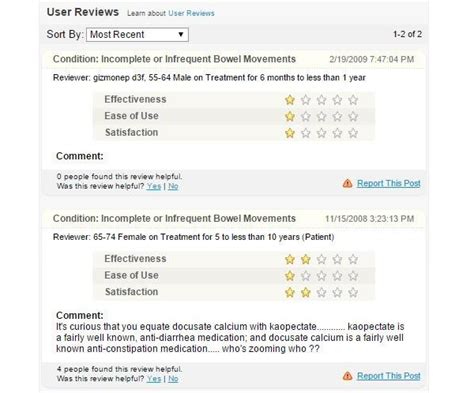Click the warning icon on second review

click(347, 376)
